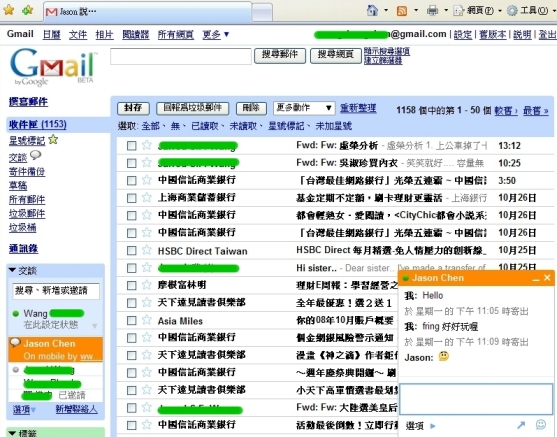Open 文件 in the Gmail top bar
The width and height of the screenshot is (557, 437).
point(78,34)
